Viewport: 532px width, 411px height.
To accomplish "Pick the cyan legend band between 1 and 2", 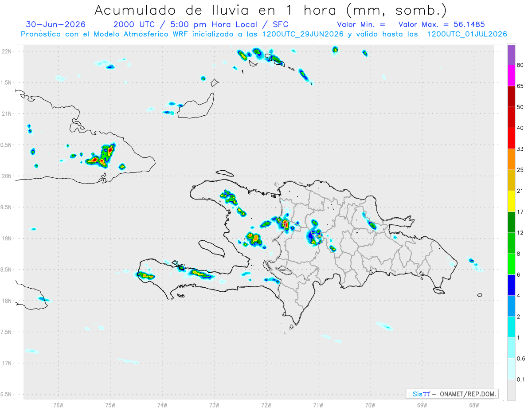I will tap(511, 326).
